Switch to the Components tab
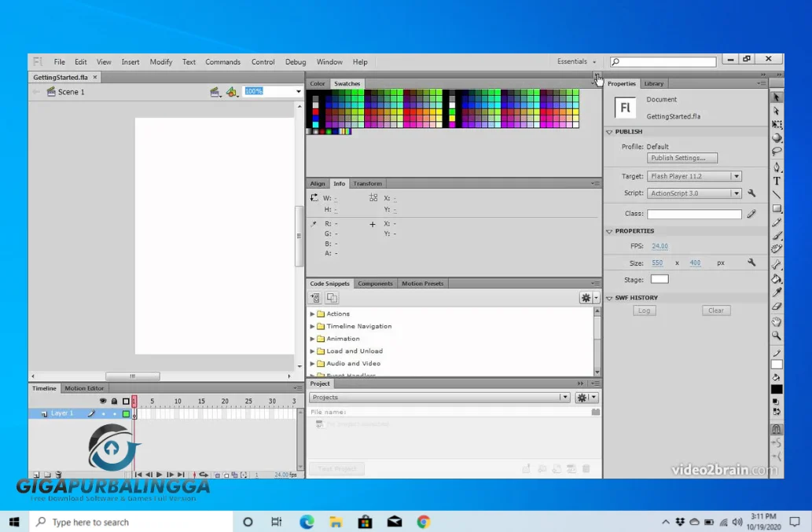 375,284
